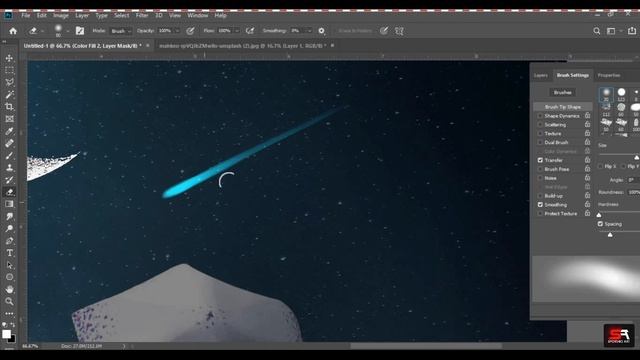Open the eraser tool preset picker arrow
The image size is (640, 360).
click(42, 31)
